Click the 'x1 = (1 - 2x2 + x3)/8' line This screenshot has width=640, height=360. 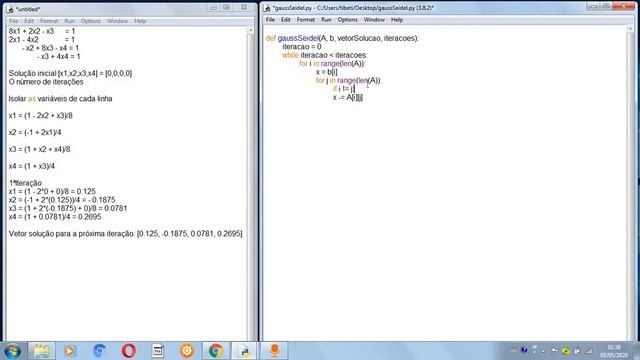tap(40, 116)
